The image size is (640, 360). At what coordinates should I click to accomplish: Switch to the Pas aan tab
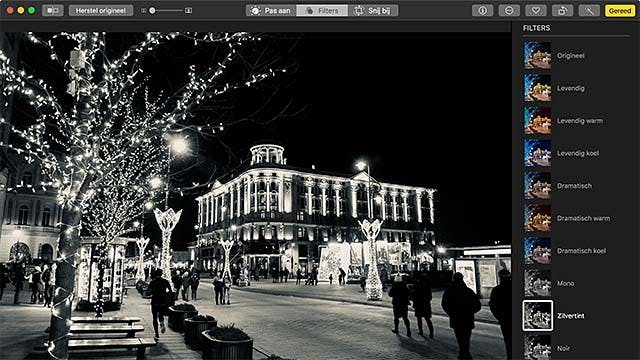(271, 11)
